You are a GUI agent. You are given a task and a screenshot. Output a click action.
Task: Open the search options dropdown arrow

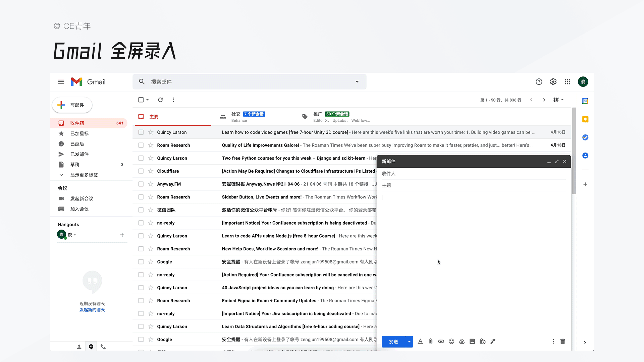pyautogui.click(x=357, y=82)
